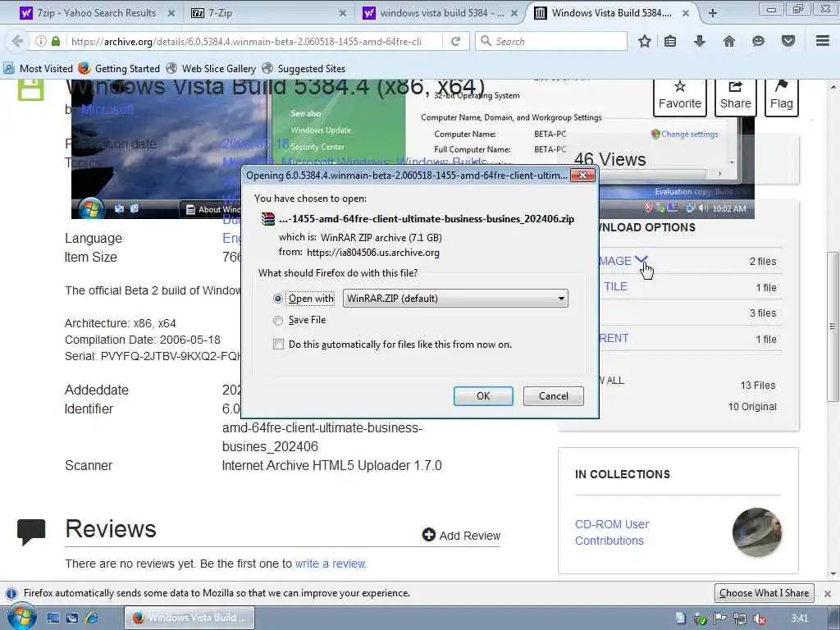Bookmark this page with the star icon
The height and width of the screenshot is (630, 840).
click(x=645, y=41)
